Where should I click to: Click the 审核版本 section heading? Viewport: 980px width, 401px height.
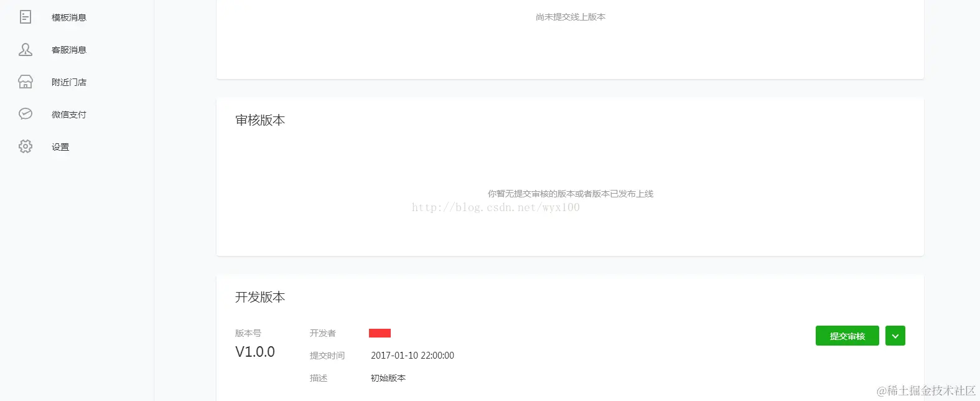point(260,120)
